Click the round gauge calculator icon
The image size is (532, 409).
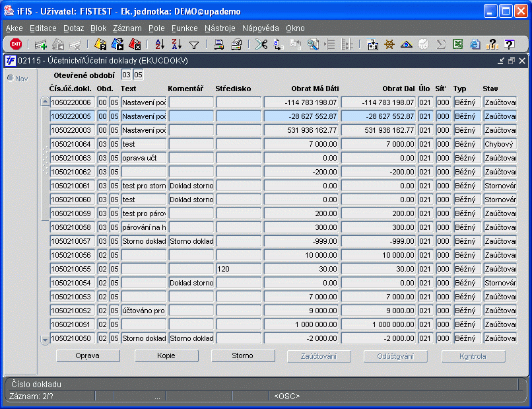pos(424,44)
